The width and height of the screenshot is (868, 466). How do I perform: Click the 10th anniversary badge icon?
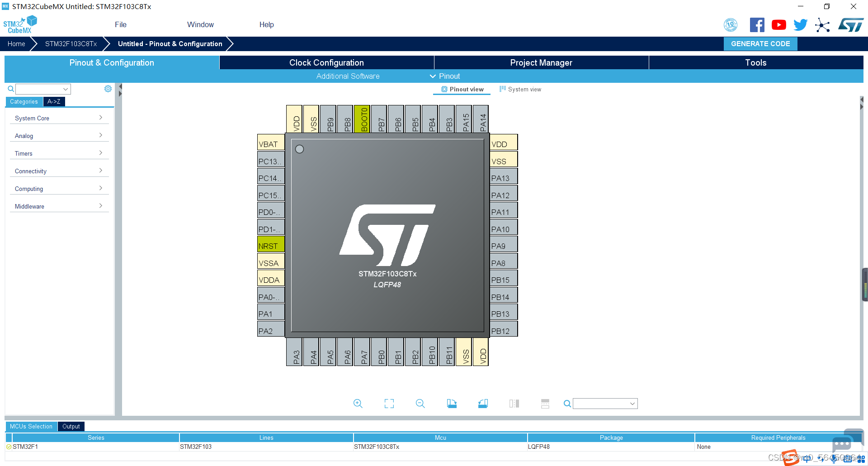pyautogui.click(x=731, y=25)
